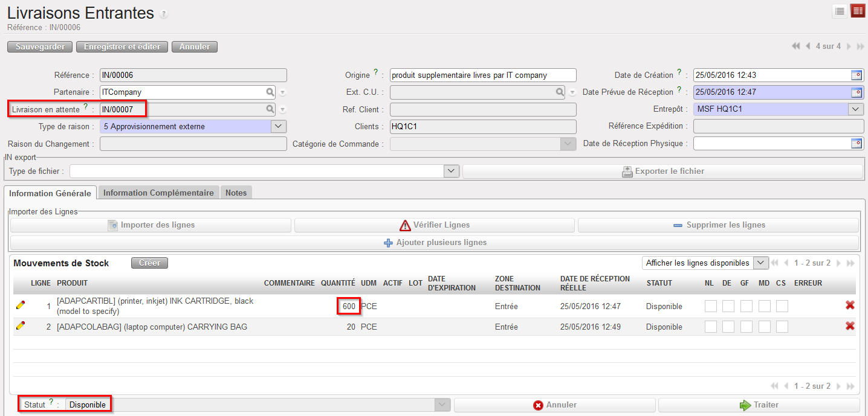868x416 pixels.
Task: Open the calendar picker for Date de Création
Action: point(857,75)
